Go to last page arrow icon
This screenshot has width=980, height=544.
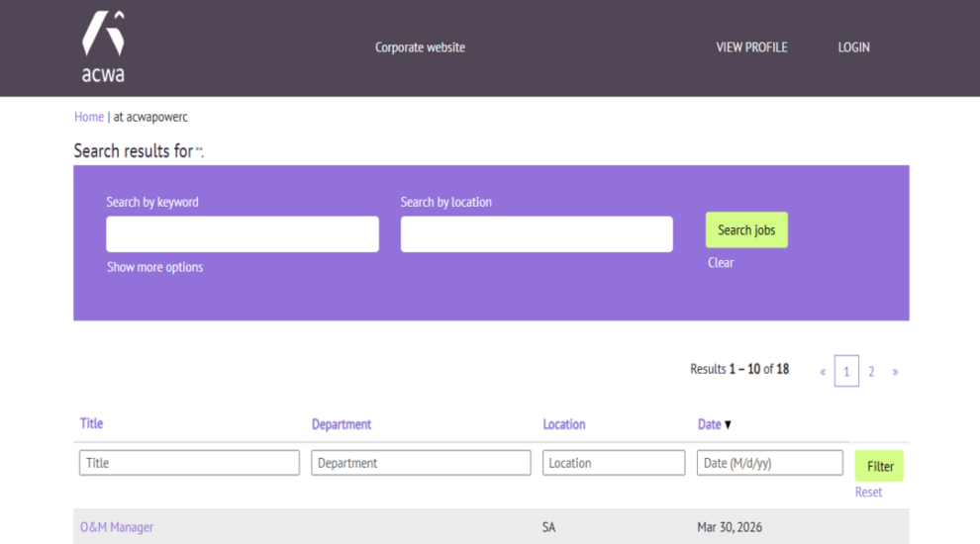point(895,372)
